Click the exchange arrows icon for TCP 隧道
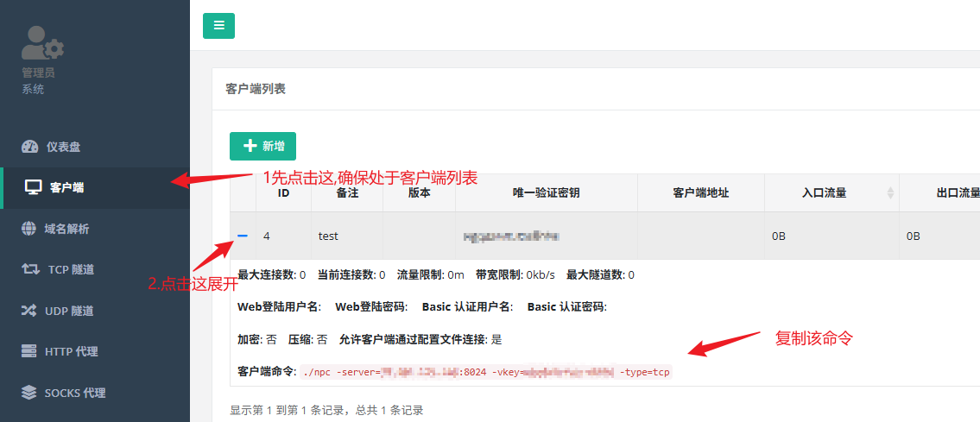 [x=30, y=269]
